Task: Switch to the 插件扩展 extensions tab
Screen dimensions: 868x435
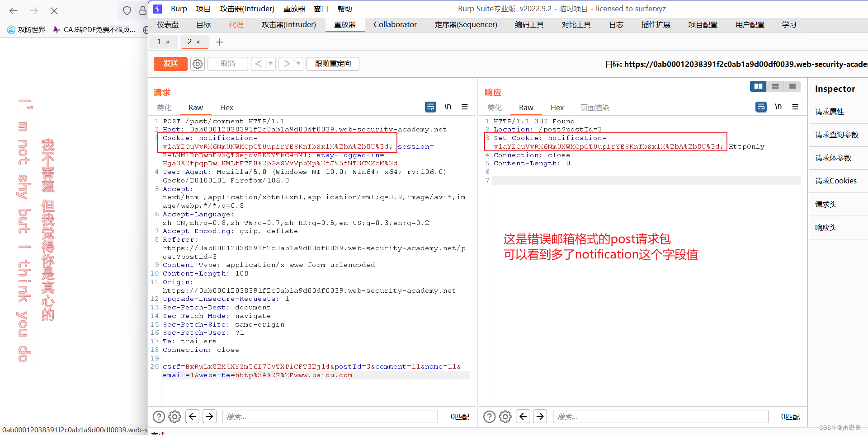Action: coord(656,24)
